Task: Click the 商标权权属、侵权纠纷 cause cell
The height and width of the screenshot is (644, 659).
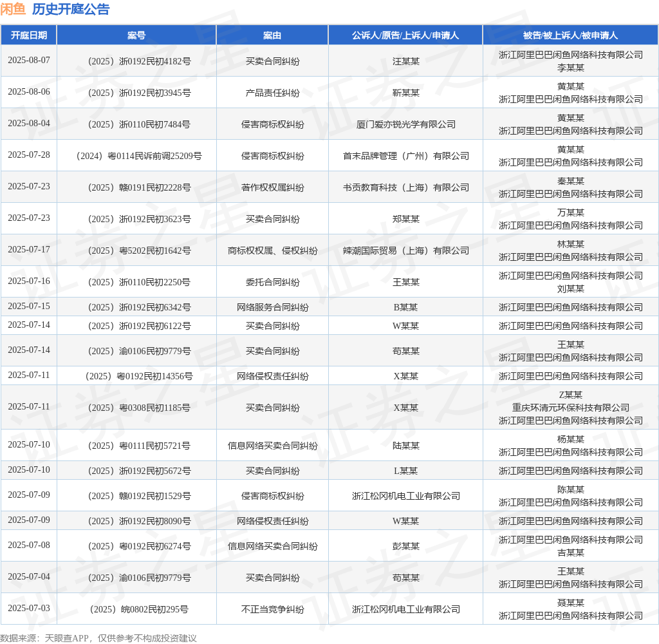Action: coord(272,251)
